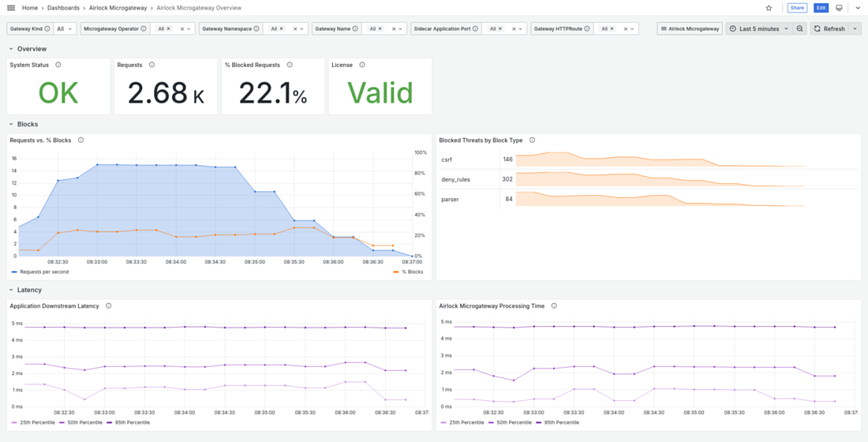Click the Edit dashboard button

[821, 8]
